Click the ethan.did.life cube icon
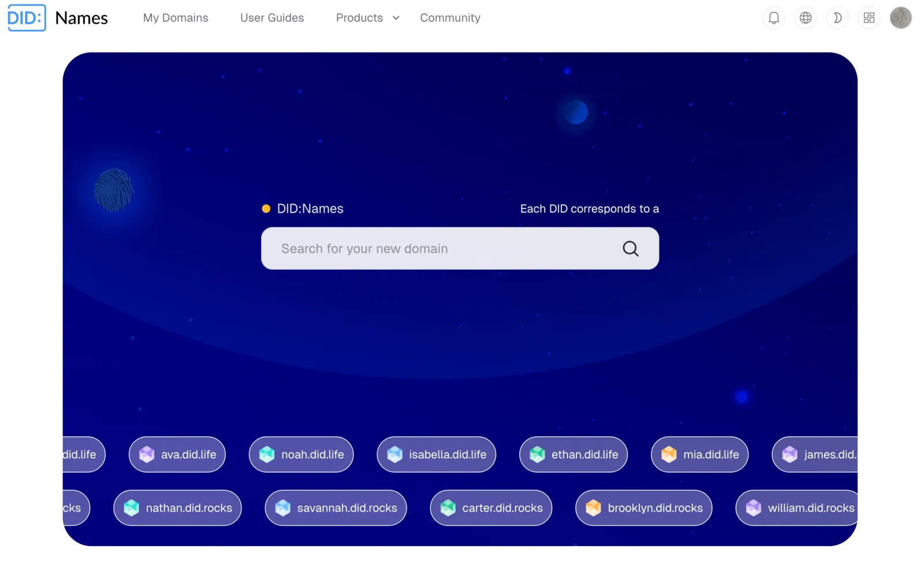The height and width of the screenshot is (575, 924). coord(537,454)
